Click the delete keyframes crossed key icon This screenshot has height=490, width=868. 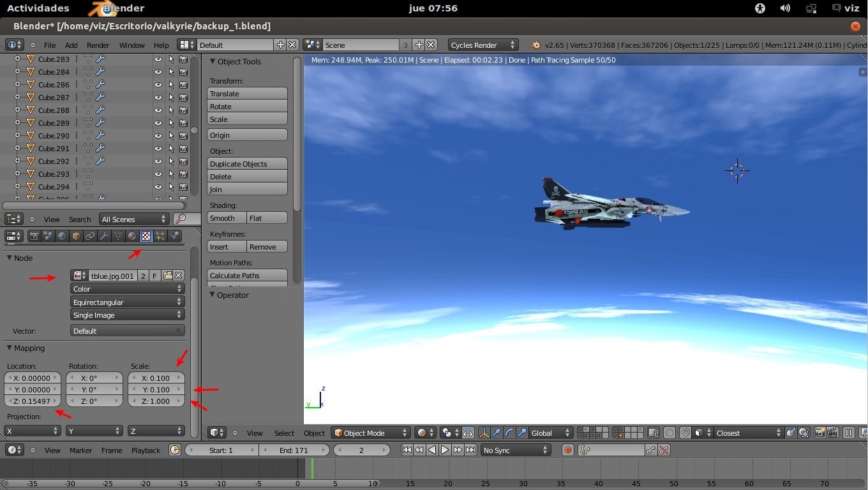pos(664,450)
